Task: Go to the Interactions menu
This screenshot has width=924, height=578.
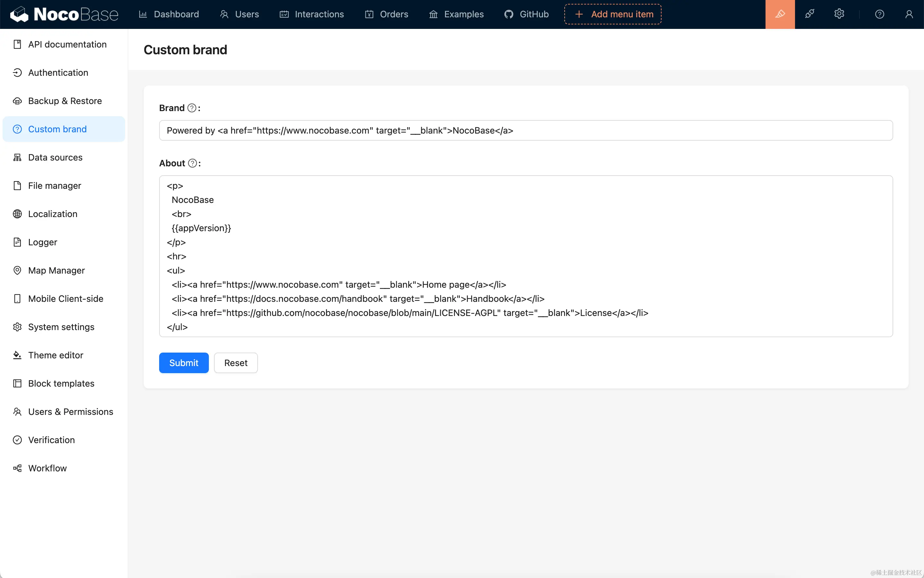Action: click(x=312, y=14)
